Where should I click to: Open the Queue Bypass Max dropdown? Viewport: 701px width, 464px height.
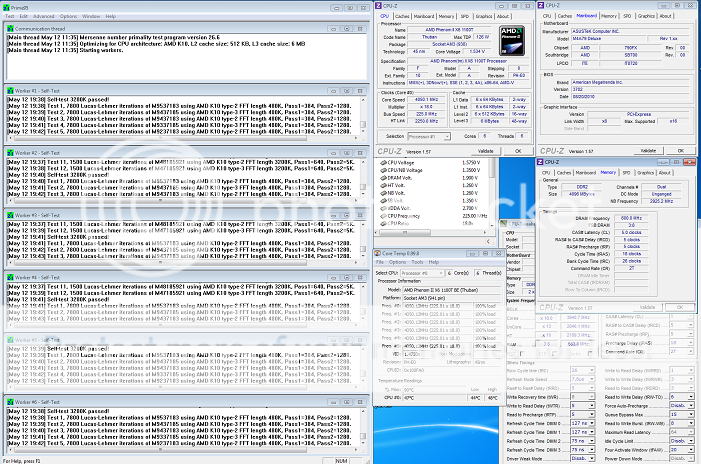(682, 414)
